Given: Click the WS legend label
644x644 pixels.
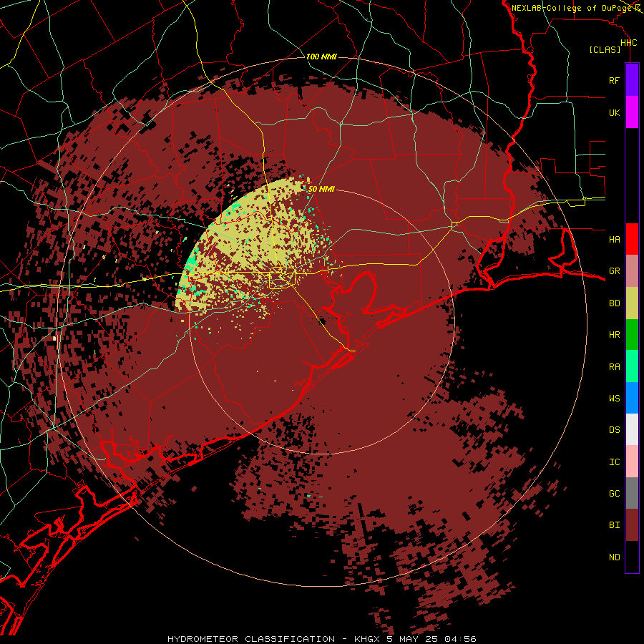Looking at the screenshot, I should (614, 398).
